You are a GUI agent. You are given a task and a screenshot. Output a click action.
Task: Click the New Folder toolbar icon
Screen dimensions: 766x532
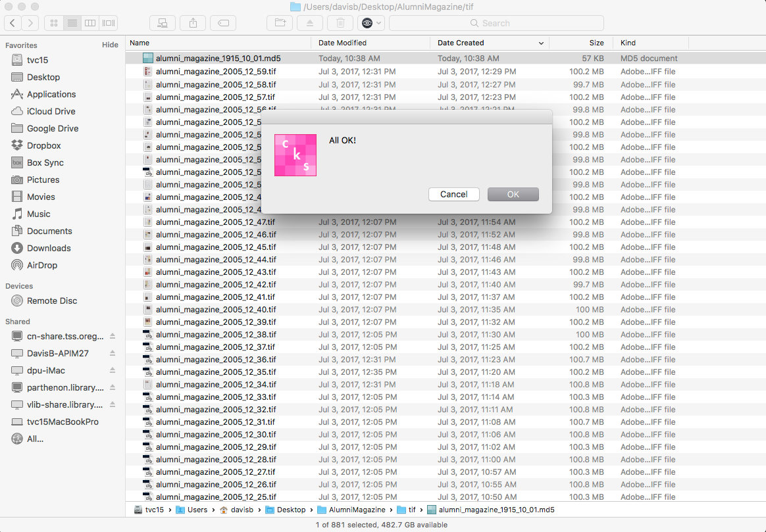coord(280,23)
